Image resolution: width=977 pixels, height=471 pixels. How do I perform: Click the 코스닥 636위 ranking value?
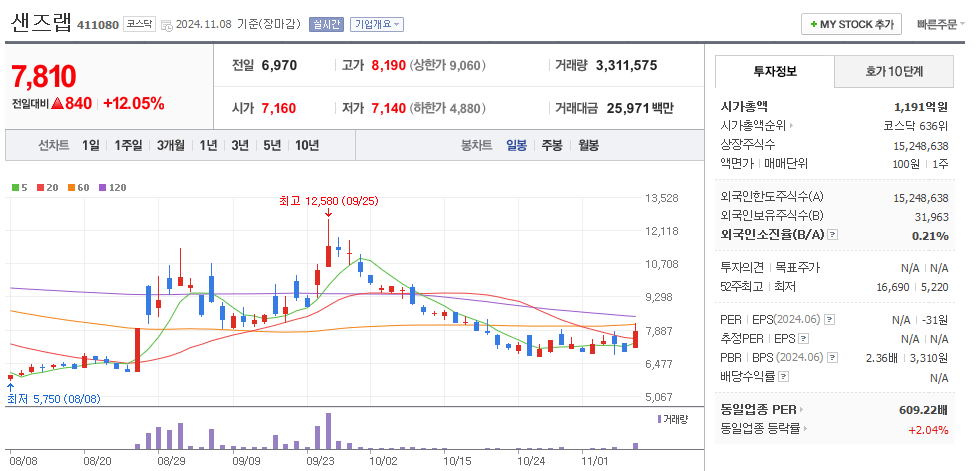916,126
